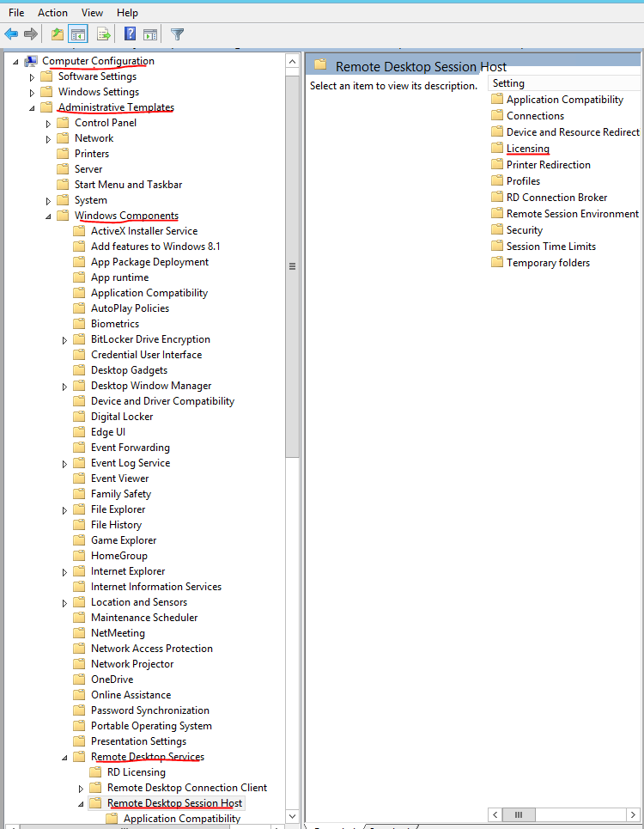Select Network Access Protection tree item
Image resolution: width=644 pixels, height=829 pixels.
[x=152, y=649]
